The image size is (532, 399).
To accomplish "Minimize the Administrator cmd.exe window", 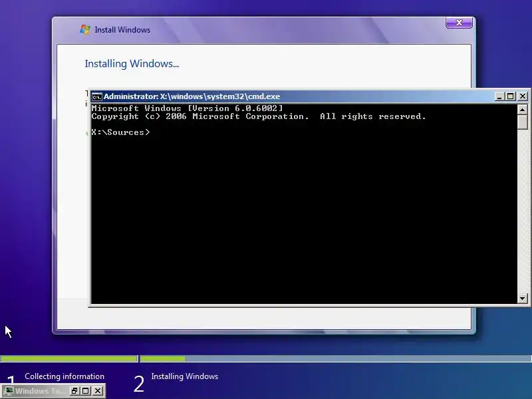I will (x=499, y=96).
